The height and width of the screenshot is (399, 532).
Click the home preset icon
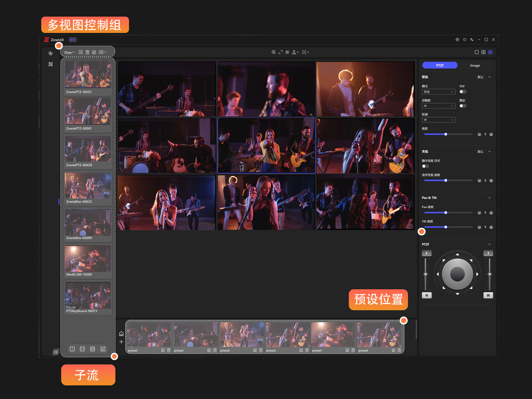point(121,334)
